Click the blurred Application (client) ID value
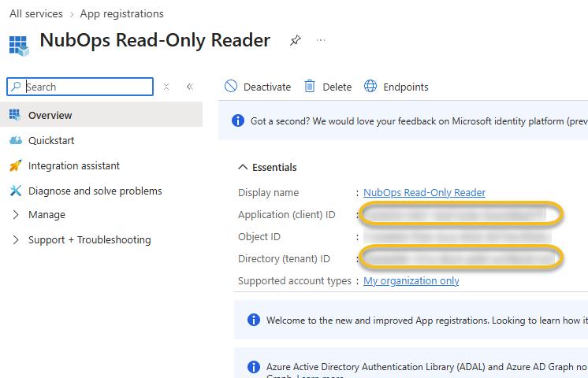 click(455, 214)
